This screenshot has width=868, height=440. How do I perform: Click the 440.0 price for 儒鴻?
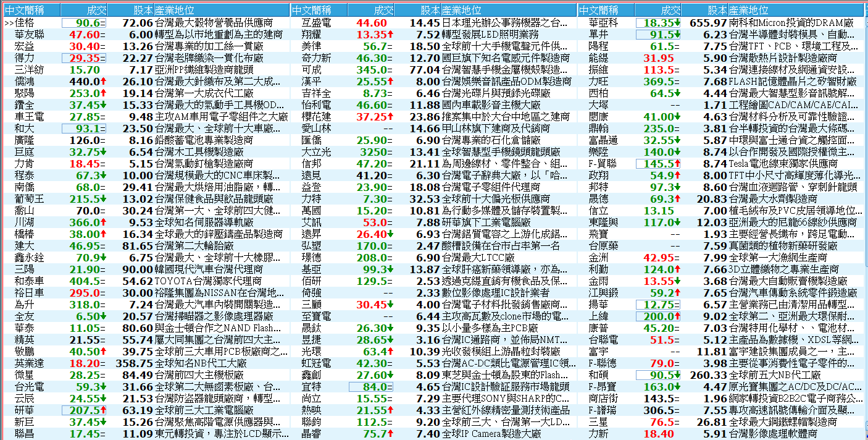[84, 81]
